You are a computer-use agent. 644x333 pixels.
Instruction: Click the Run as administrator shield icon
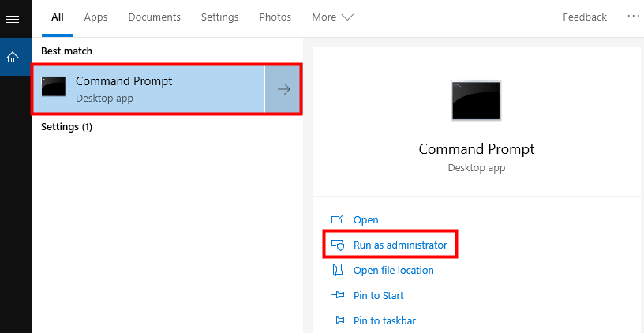(337, 245)
